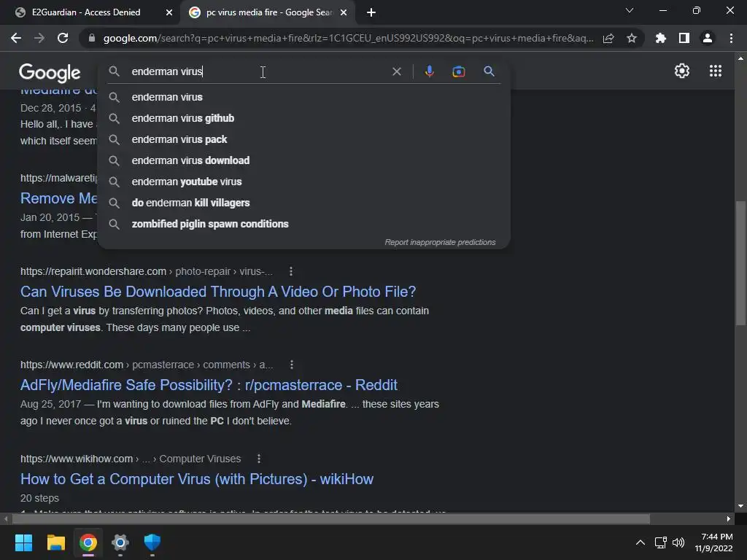Screen dimensions: 747x560
Task: Reload the current page
Action: pos(63,38)
